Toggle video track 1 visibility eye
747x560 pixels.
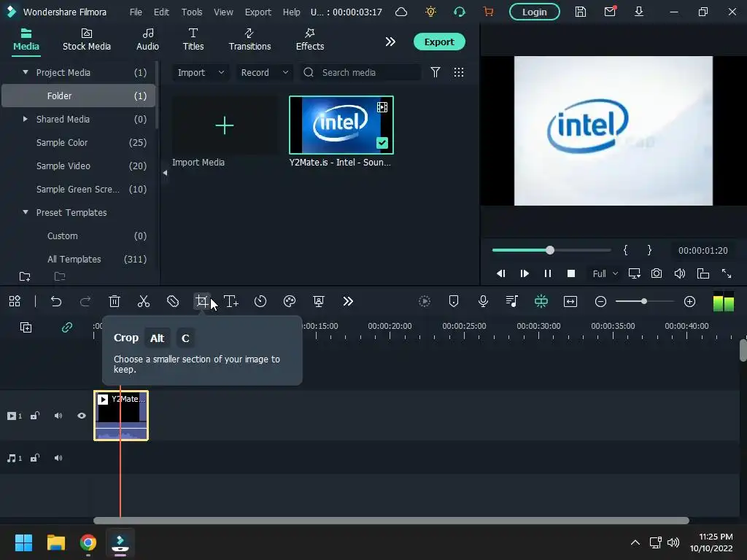[82, 416]
